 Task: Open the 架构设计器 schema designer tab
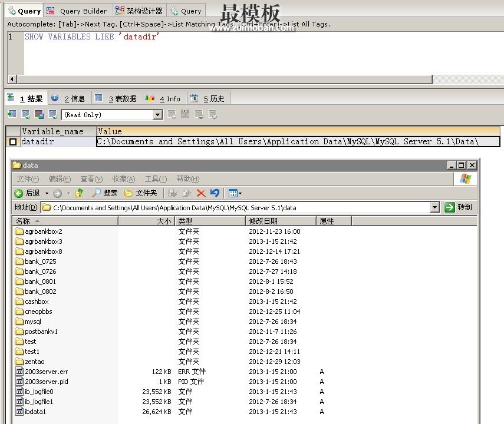tap(139, 11)
